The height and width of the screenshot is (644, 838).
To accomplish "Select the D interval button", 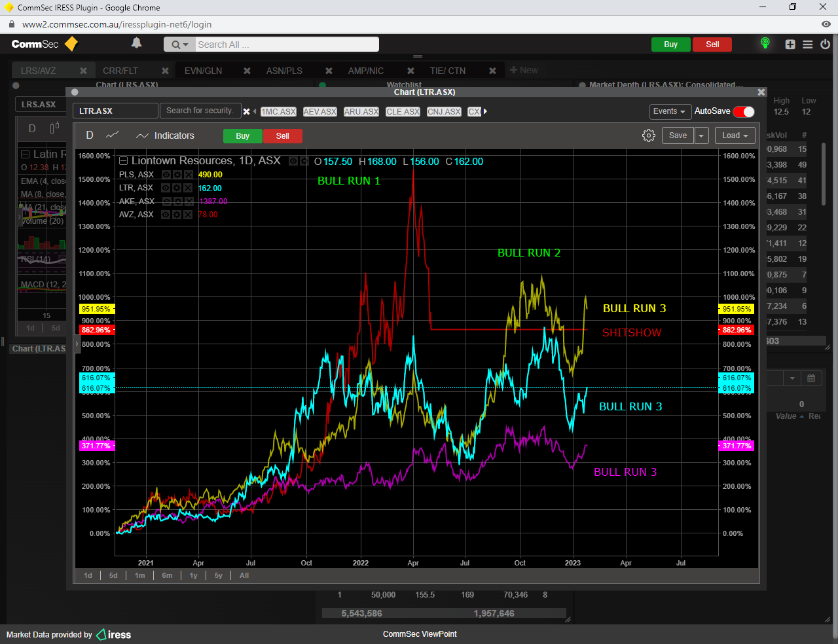I will tap(90, 135).
